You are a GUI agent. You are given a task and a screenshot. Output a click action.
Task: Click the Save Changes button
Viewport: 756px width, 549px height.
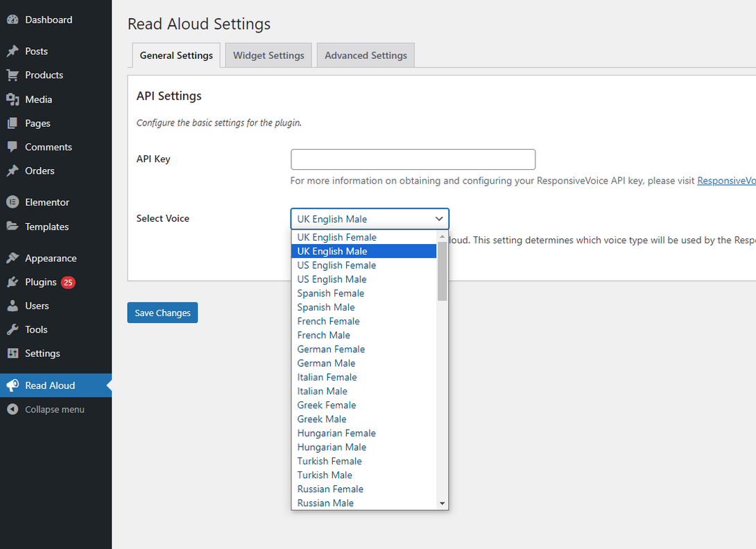coord(162,313)
